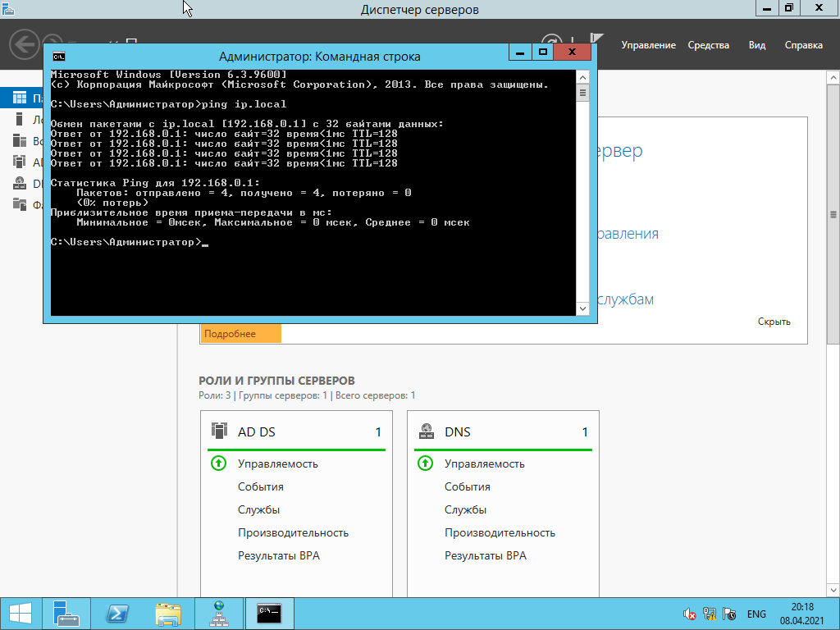Launch PowerShell from the taskbar

coord(117,613)
